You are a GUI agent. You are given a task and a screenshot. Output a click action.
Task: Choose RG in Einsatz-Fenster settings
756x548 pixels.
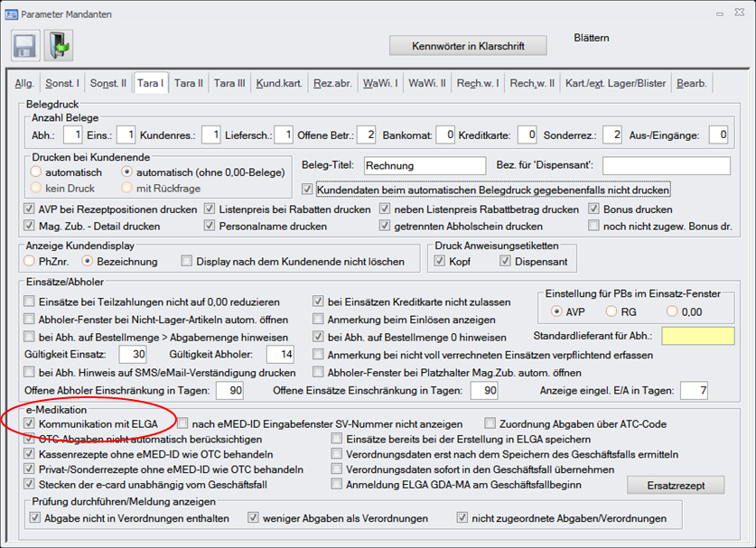coord(611,311)
